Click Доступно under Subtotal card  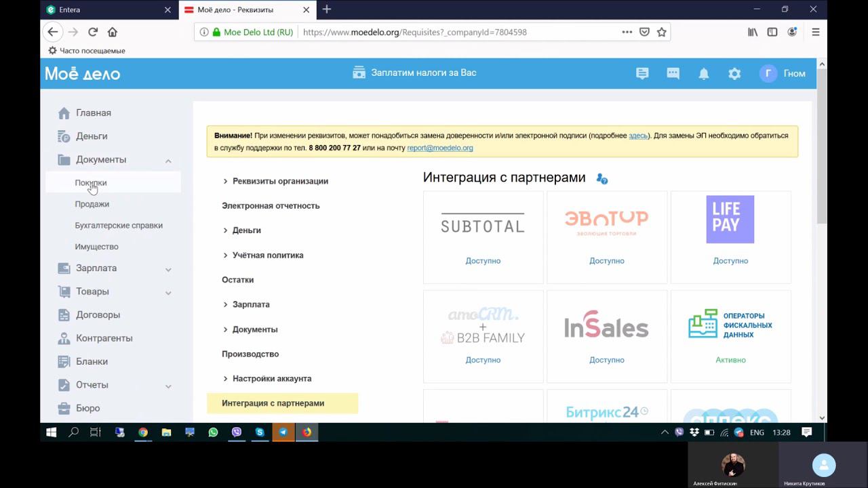pyautogui.click(x=483, y=261)
